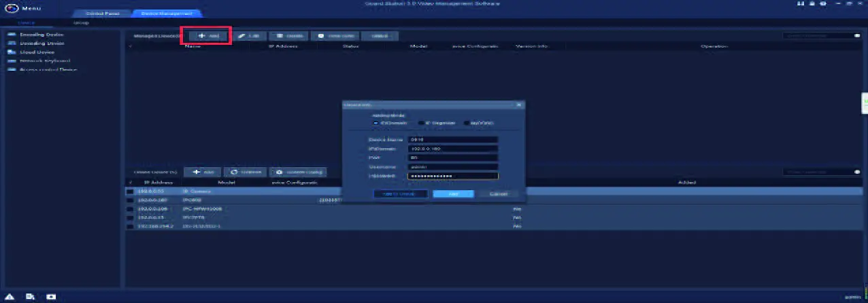Viewport: 868px width, 303px height.
Task: Tick the checkbox for 192.0.0.55
Action: tap(129, 192)
